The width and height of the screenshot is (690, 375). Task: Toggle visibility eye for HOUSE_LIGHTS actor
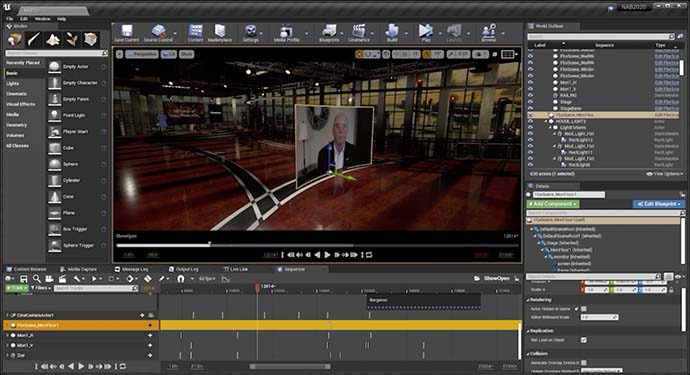[x=530, y=121]
